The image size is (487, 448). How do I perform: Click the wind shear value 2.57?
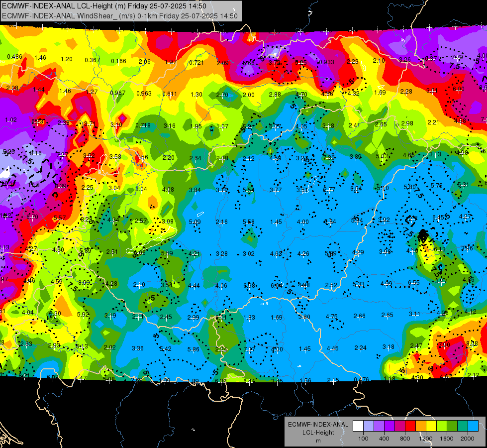pyautogui.click(x=141, y=221)
